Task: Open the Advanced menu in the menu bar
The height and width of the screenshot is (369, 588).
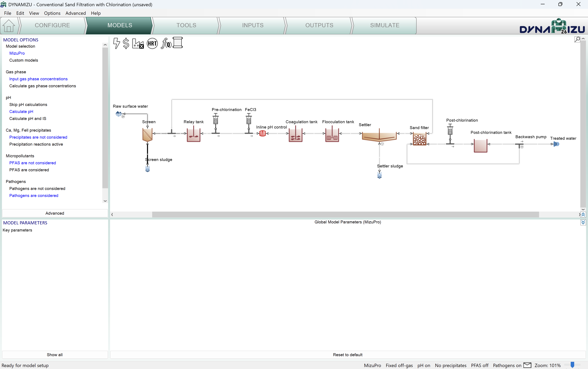Action: [75, 13]
